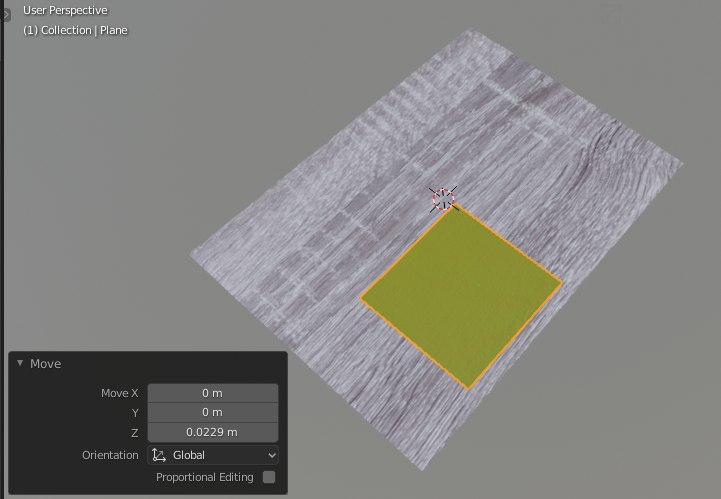Click the '(1) Collection | Plane' label
The height and width of the screenshot is (499, 721).
pyautogui.click(x=75, y=30)
